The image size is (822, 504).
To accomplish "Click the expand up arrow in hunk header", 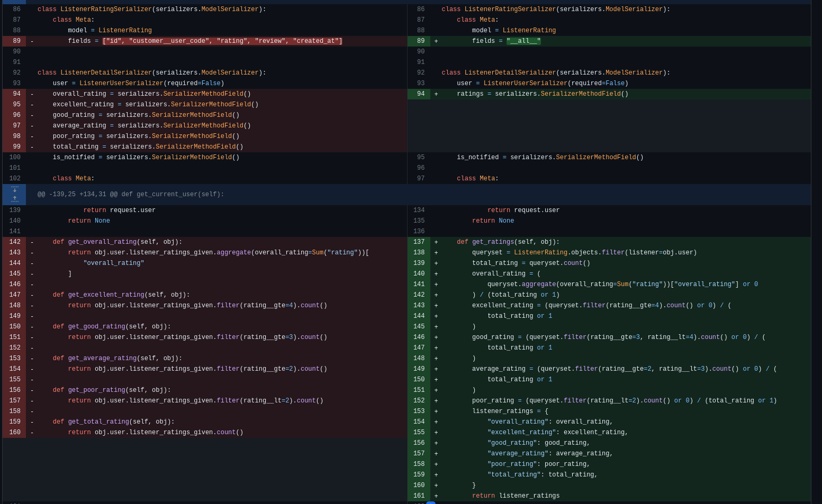I will point(14,199).
